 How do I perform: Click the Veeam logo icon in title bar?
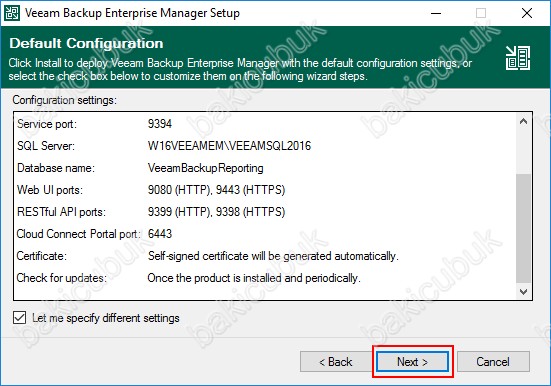[11, 13]
